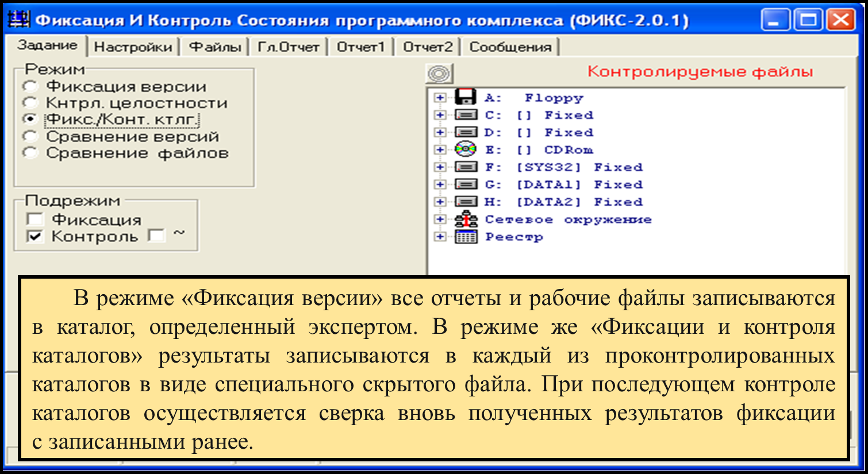Viewport: 868px width, 474px height.
Task: Open the Настройки tab
Action: [x=133, y=47]
